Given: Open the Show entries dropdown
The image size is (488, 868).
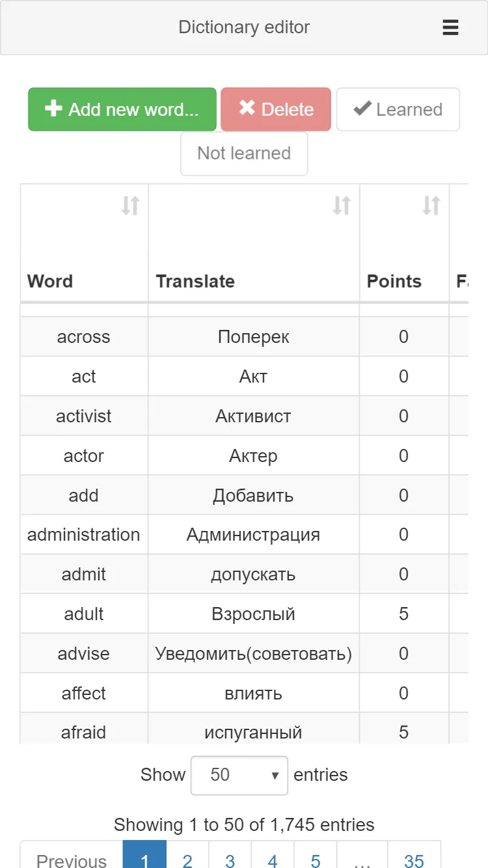Looking at the screenshot, I should pos(239,775).
